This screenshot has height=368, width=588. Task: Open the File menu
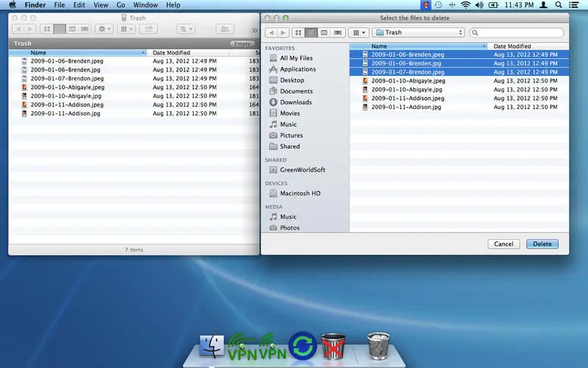point(60,5)
